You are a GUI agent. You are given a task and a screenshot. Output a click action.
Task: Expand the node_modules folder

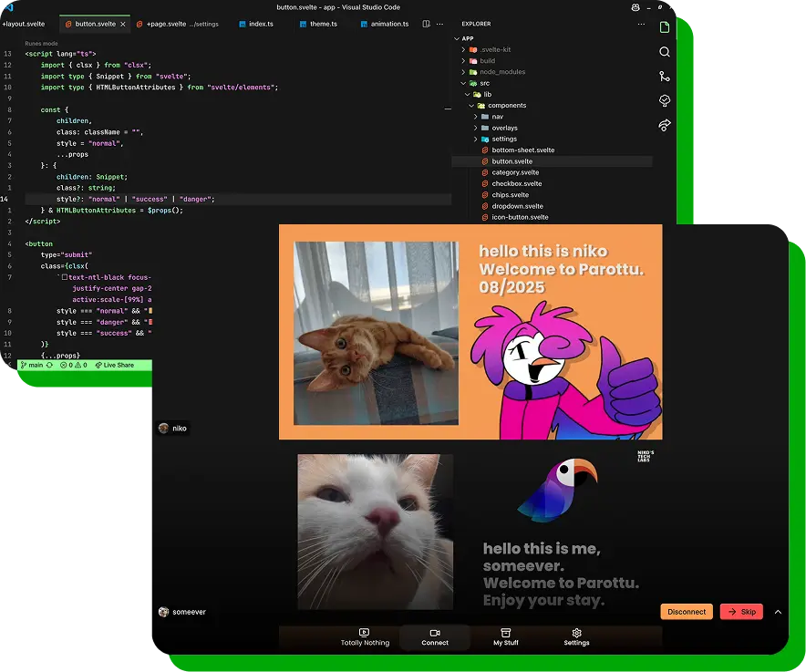[x=493, y=72]
